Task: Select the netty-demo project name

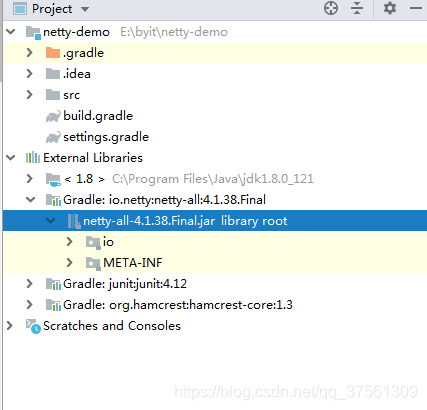Action: [76, 32]
